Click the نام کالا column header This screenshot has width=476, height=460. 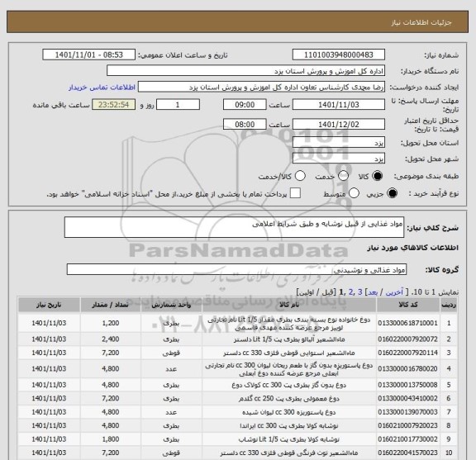tap(289, 305)
